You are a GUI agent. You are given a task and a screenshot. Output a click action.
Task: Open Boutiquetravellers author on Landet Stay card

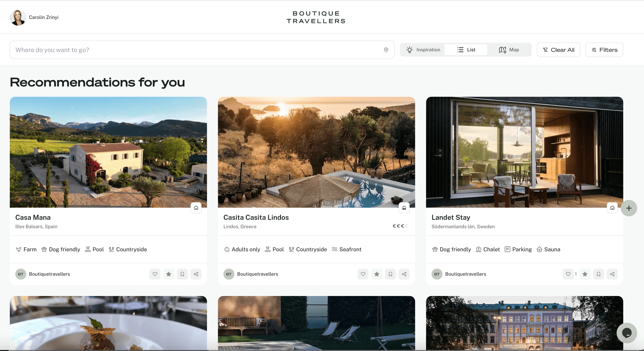pos(459,274)
